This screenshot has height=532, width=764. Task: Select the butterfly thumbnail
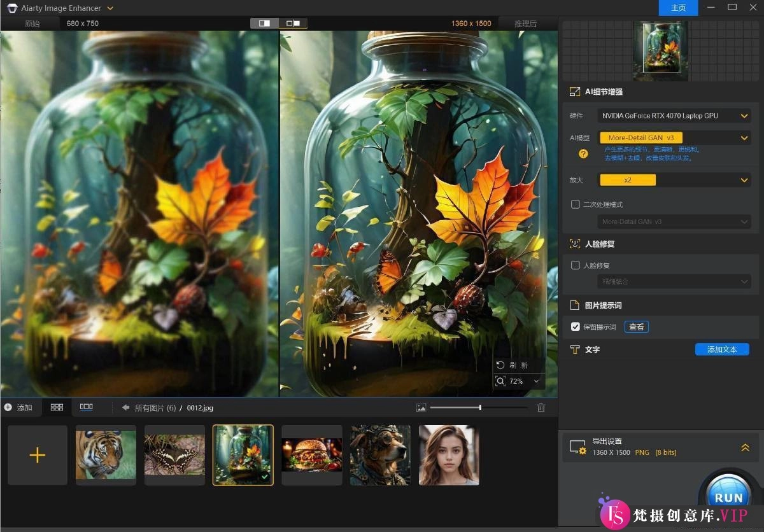(174, 455)
